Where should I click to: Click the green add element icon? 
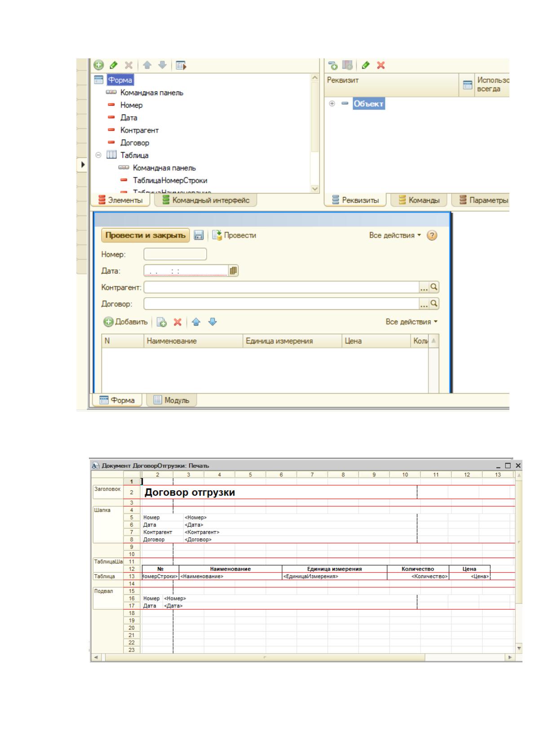(98, 65)
